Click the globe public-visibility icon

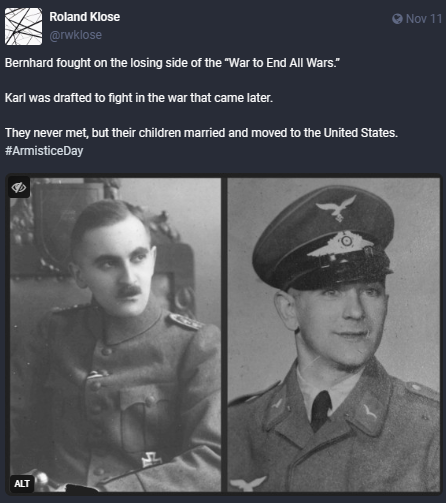tap(397, 19)
